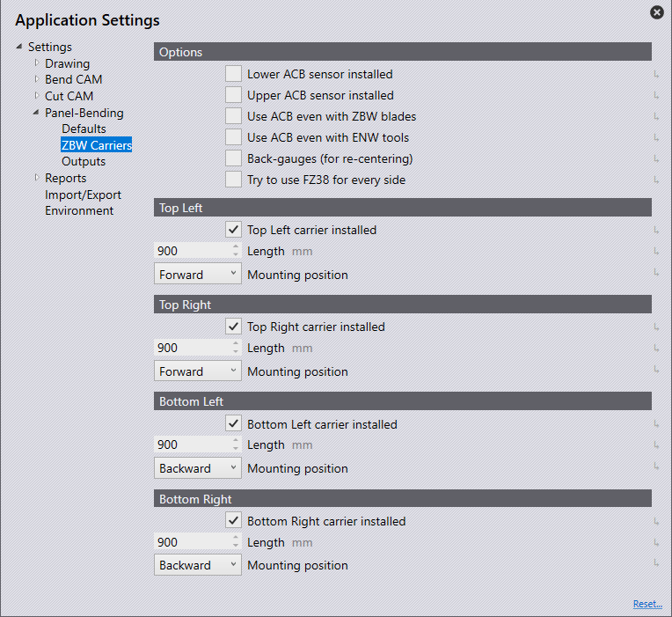Click reset arrow beside Lower ACB sensor
The width and height of the screenshot is (672, 617).
click(x=656, y=75)
